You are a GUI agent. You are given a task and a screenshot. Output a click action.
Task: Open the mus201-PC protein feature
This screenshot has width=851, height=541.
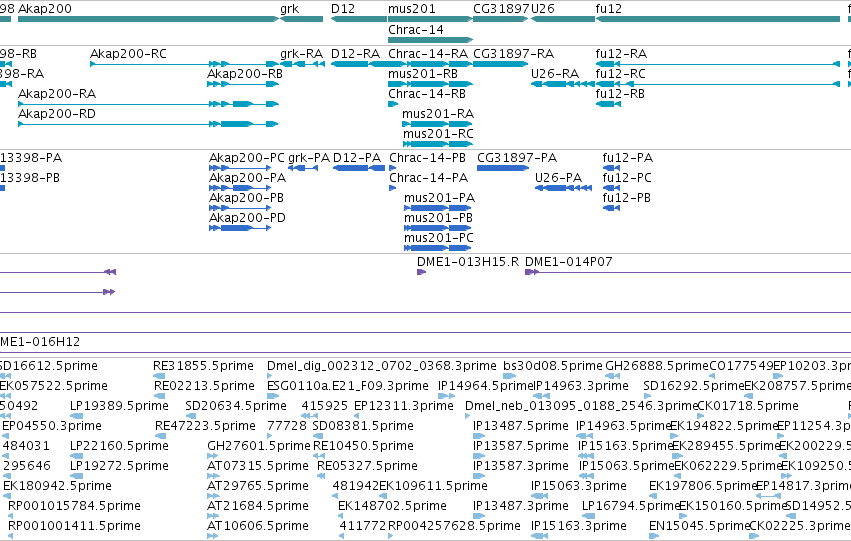click(437, 248)
